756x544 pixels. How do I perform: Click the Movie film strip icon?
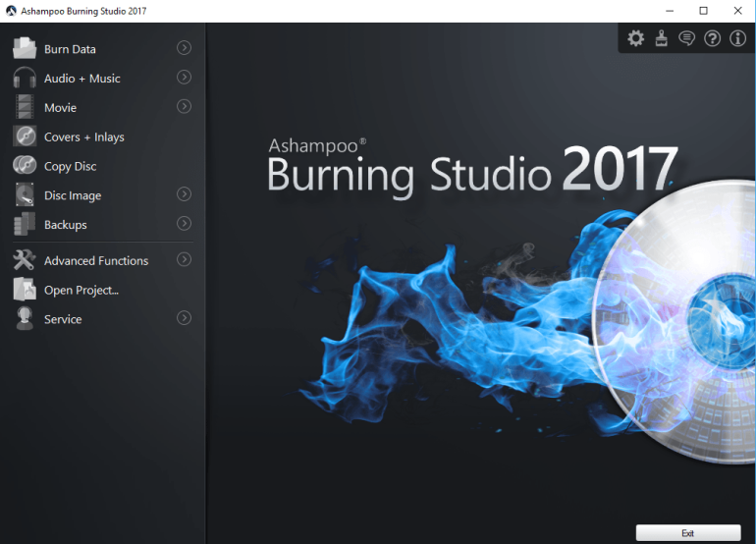[25, 107]
